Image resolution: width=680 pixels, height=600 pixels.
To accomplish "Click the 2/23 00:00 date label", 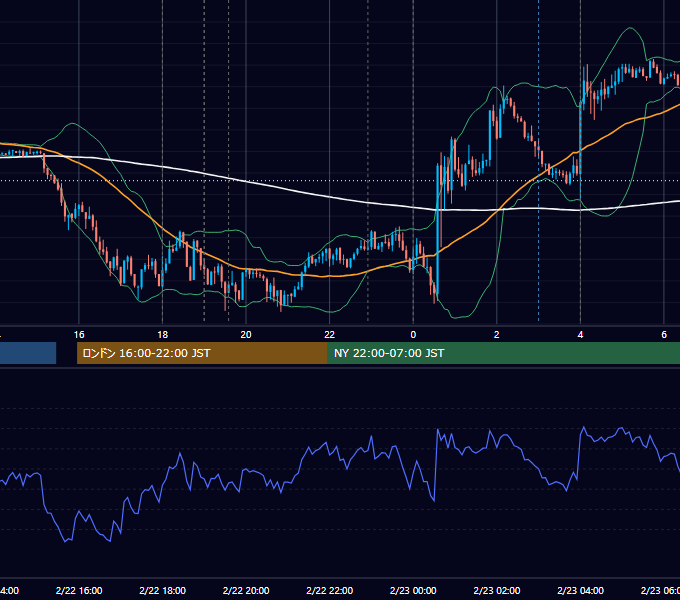I will (413, 590).
